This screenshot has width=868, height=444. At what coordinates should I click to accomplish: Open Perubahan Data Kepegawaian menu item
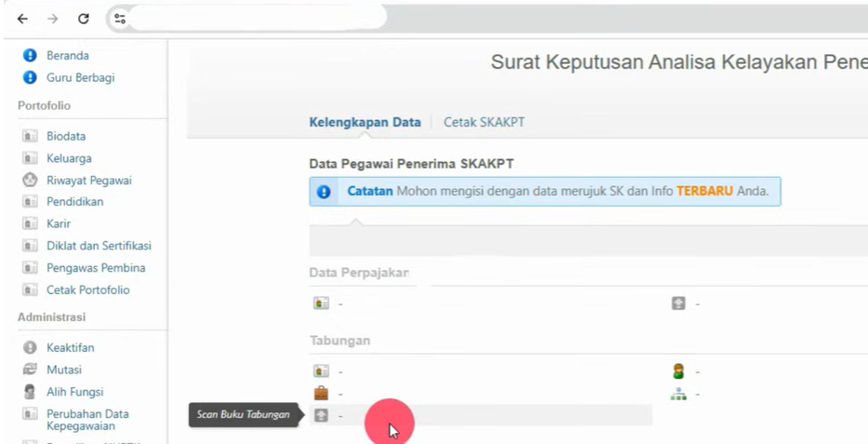point(87,420)
